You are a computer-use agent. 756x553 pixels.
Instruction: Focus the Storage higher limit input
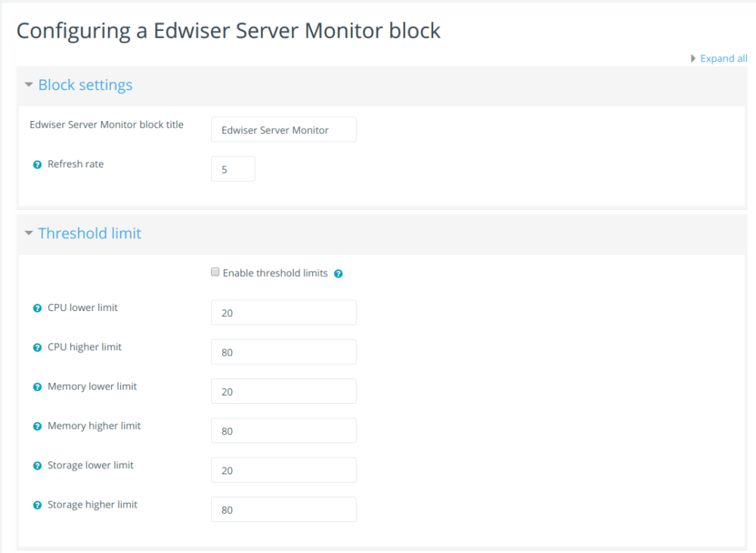[x=283, y=509]
